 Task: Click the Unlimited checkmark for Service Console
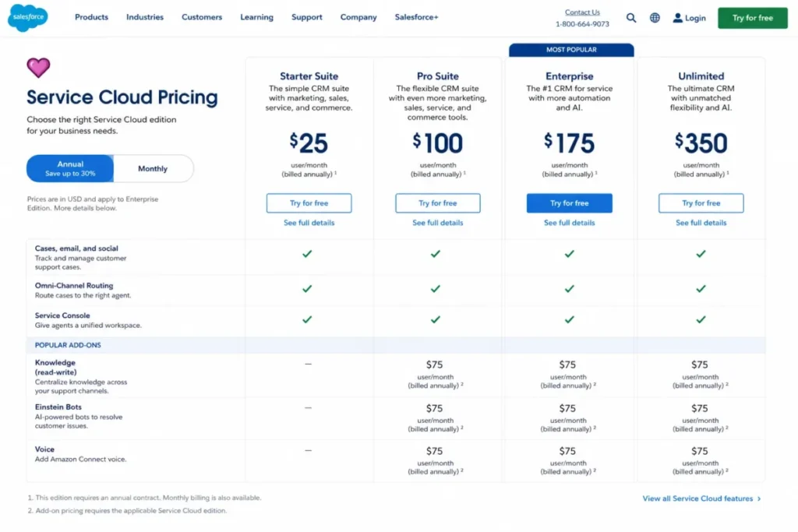[x=701, y=319]
